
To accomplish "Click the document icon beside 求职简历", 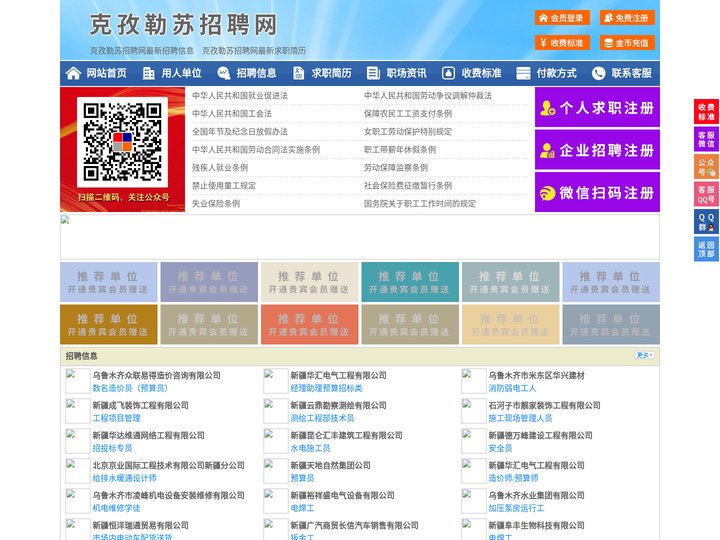I will [298, 73].
